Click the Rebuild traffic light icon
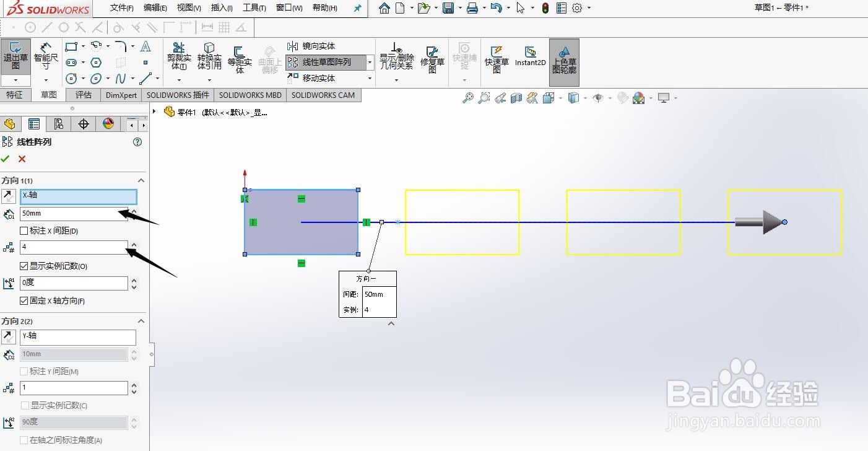Viewport: 868px width, 451px height. 545,8
